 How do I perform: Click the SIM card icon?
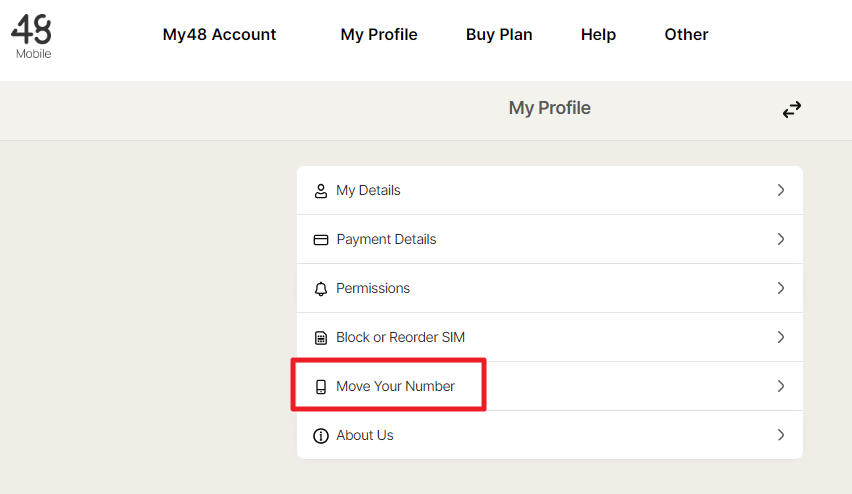tap(321, 338)
